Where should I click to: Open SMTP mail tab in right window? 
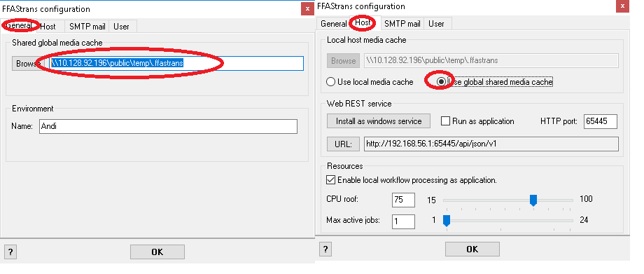click(402, 24)
